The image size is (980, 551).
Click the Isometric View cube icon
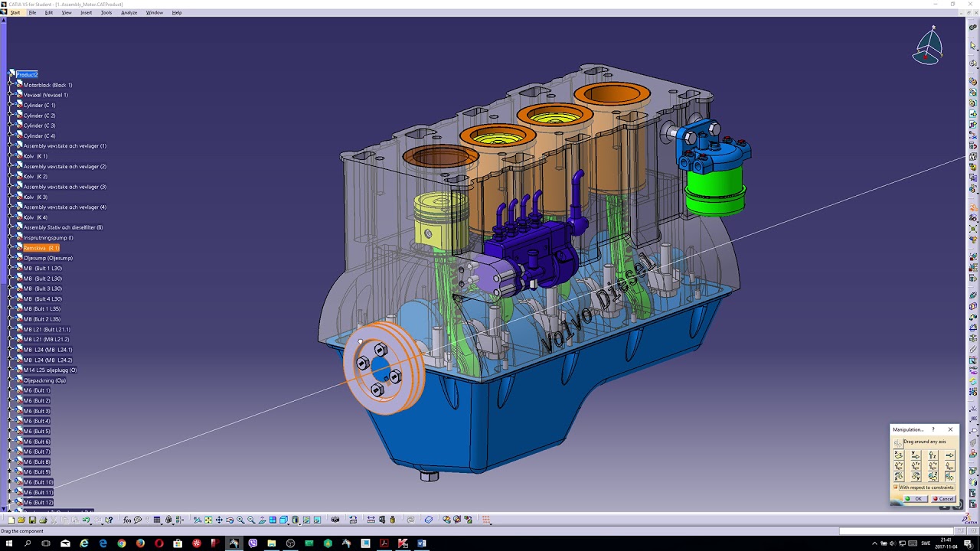coord(283,520)
